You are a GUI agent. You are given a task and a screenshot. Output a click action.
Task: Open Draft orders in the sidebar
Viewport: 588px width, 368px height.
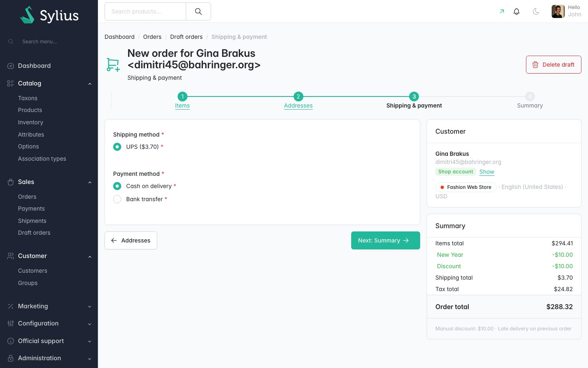pos(34,233)
